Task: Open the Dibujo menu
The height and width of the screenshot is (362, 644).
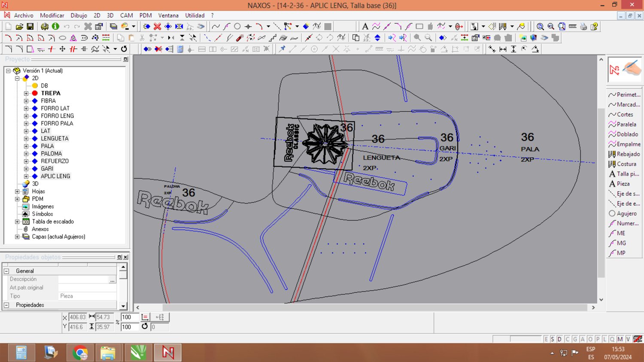Action: tap(79, 15)
